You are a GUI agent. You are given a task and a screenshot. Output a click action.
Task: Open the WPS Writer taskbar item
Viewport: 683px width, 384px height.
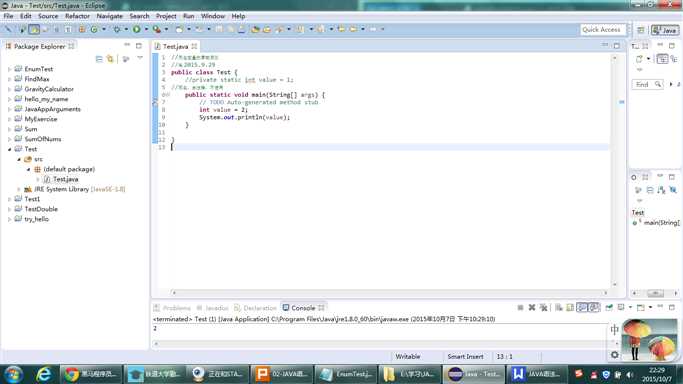pos(536,374)
